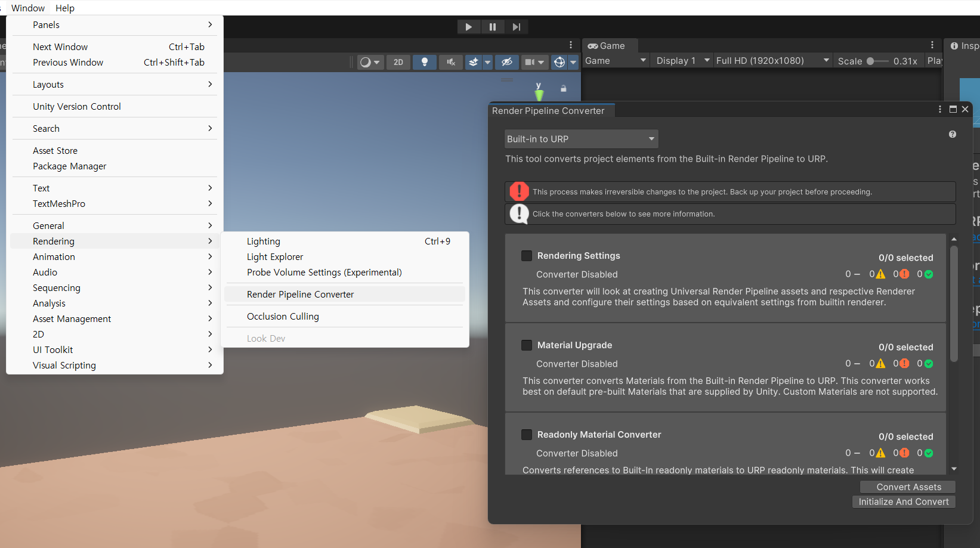Click Material Upgrade success check icon
Image resolution: width=980 pixels, height=548 pixels.
(929, 364)
